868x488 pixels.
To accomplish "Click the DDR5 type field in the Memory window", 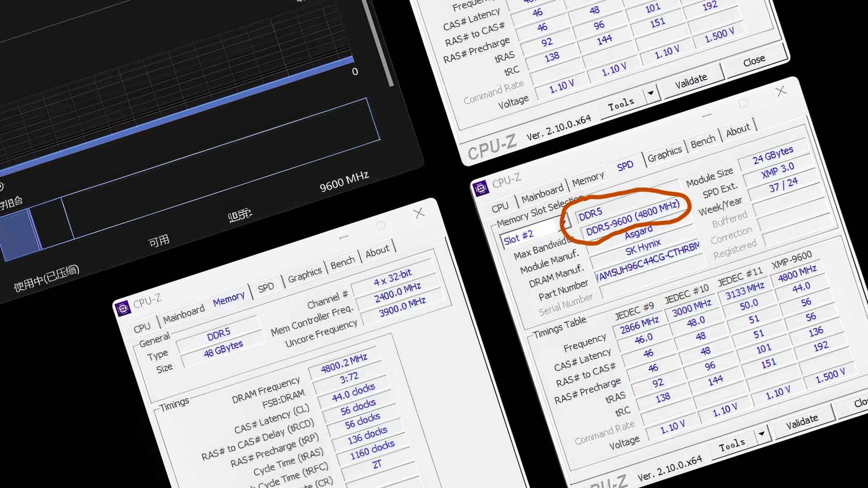I will tap(219, 335).
